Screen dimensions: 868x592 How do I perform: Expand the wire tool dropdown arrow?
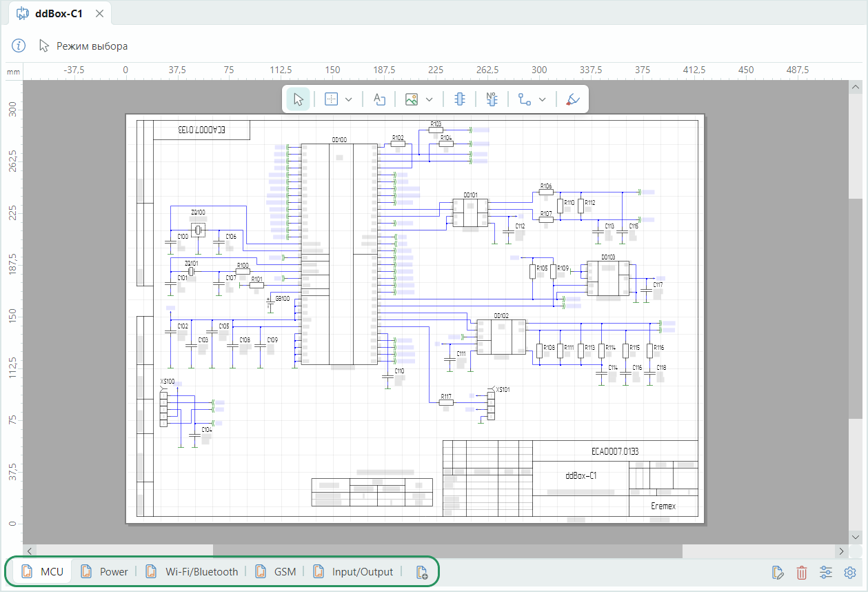(543, 99)
